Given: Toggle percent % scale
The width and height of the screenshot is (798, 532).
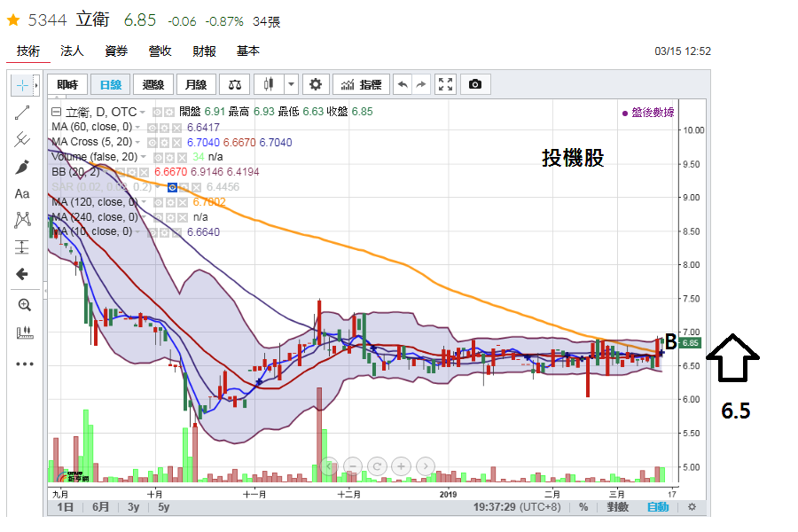Looking at the screenshot, I should click(x=583, y=507).
